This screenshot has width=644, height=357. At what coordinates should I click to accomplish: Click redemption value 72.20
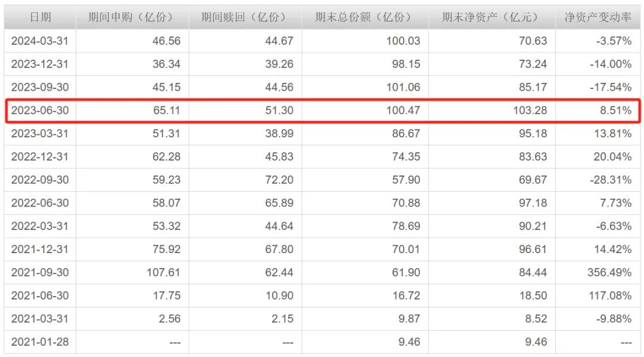pyautogui.click(x=279, y=180)
